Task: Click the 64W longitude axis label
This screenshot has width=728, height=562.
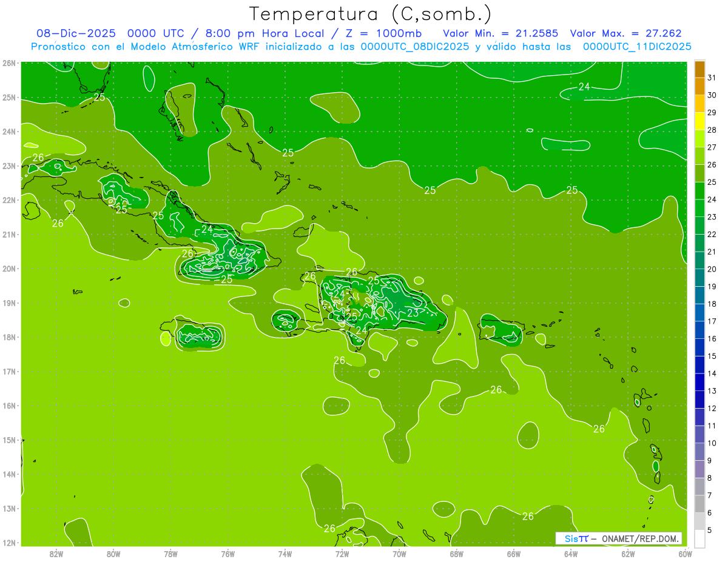Action: point(570,554)
